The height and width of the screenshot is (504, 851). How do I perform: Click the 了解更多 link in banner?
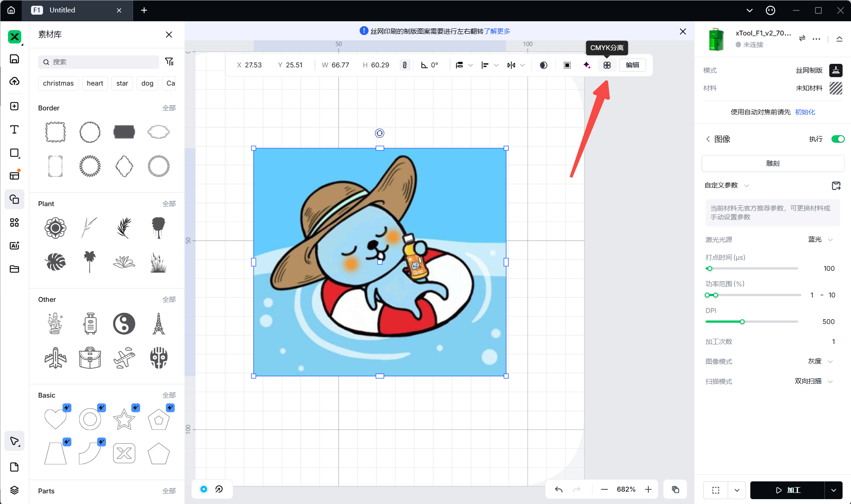coord(497,31)
